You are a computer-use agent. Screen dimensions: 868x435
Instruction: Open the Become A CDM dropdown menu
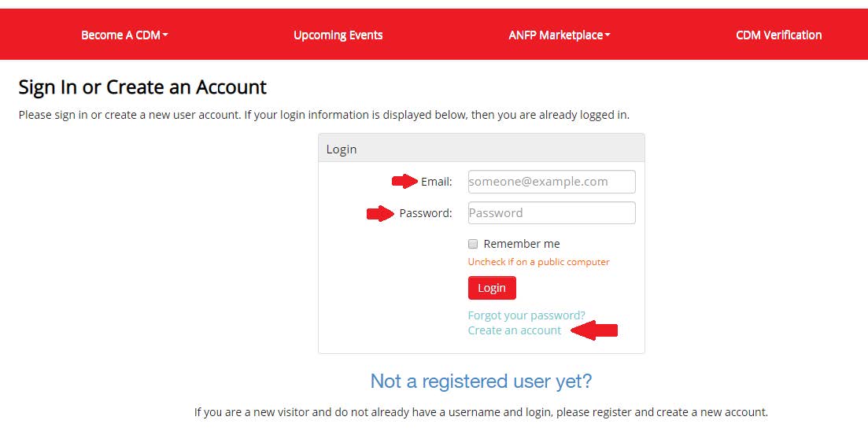pos(124,35)
